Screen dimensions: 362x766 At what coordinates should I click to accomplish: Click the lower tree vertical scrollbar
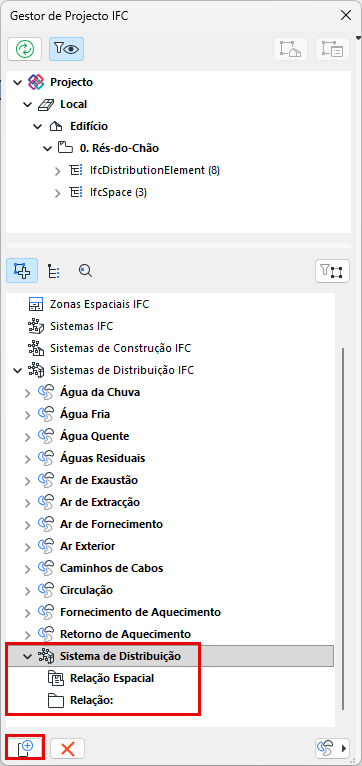[344, 529]
